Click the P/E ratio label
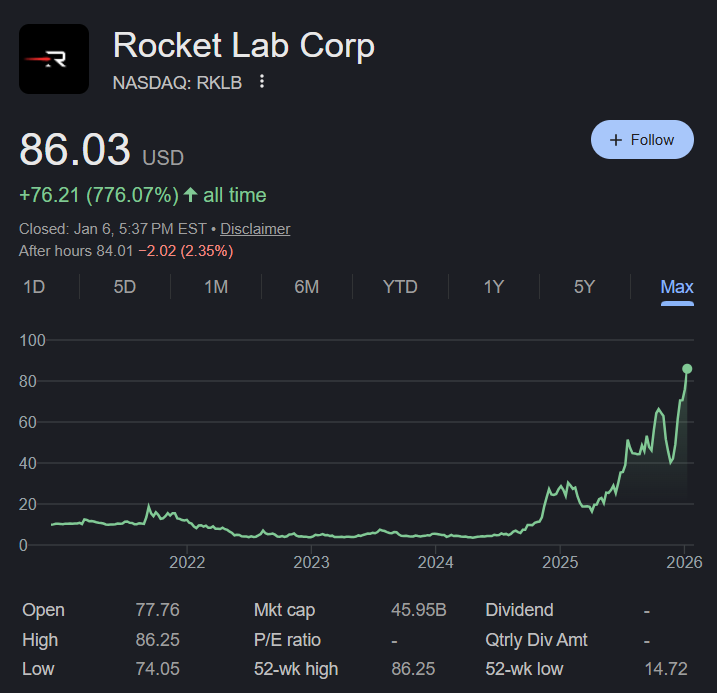Viewport: 717px width, 693px height. [x=287, y=640]
